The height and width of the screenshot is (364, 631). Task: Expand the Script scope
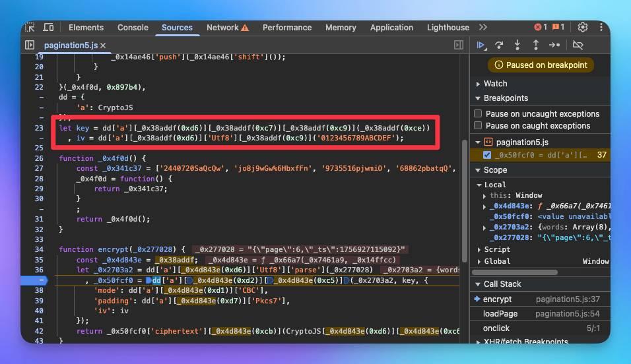(479, 250)
